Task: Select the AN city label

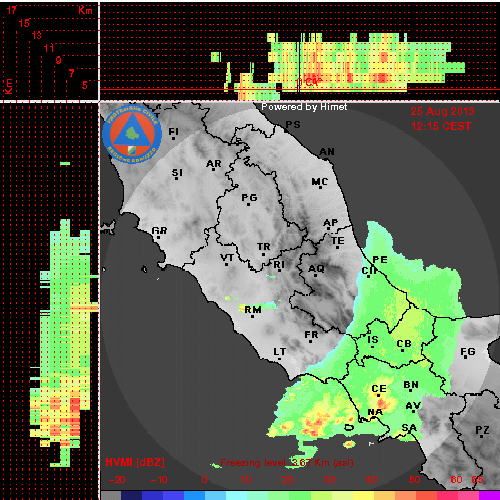Action: click(327, 152)
